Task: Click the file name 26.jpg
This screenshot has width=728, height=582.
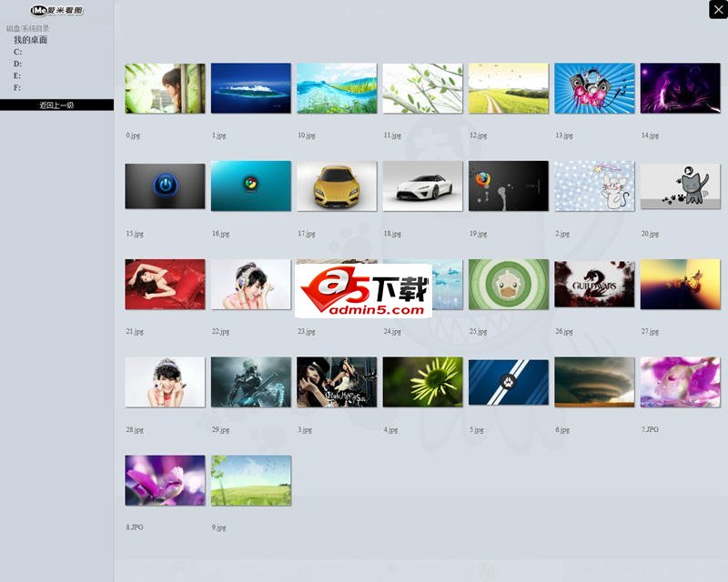Action: tap(564, 332)
